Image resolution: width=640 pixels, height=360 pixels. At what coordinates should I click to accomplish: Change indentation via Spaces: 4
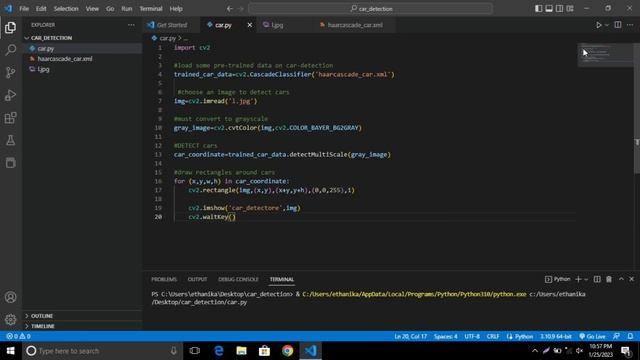pos(445,336)
